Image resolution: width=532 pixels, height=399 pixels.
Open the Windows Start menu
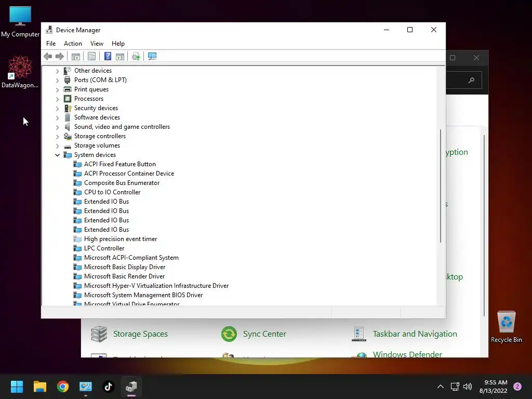click(x=17, y=387)
